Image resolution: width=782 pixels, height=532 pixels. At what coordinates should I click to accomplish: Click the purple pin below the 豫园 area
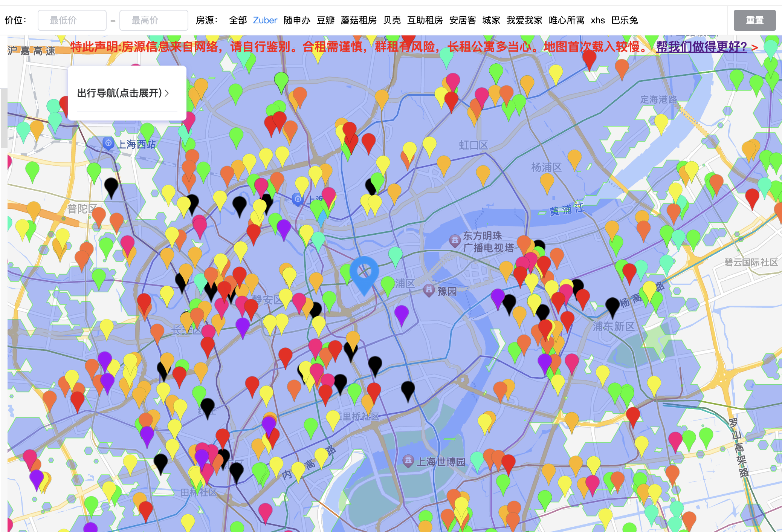(402, 315)
